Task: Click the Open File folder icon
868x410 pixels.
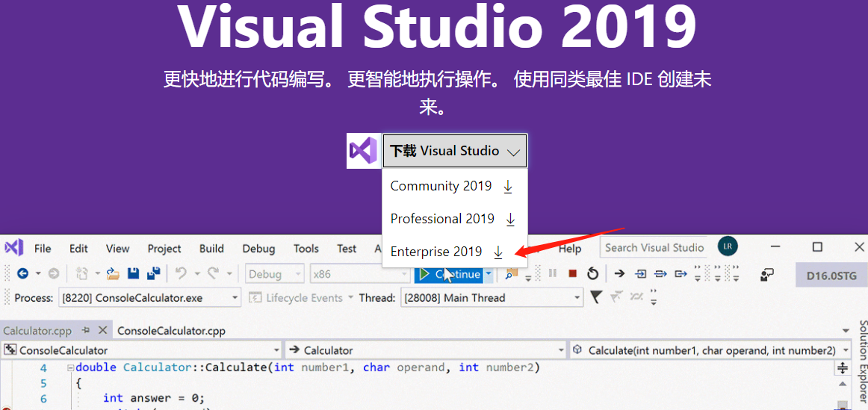Action: coord(113,273)
